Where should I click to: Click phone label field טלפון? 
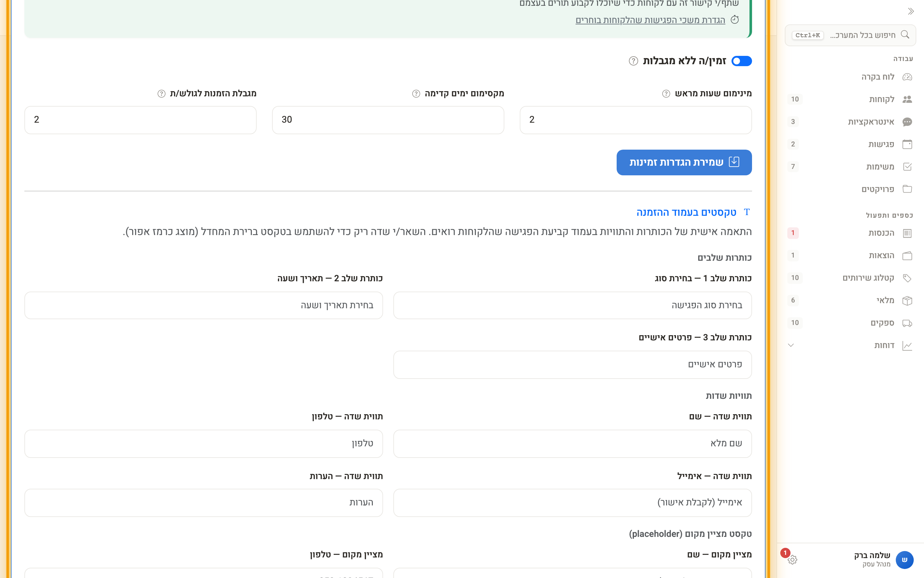click(x=203, y=443)
